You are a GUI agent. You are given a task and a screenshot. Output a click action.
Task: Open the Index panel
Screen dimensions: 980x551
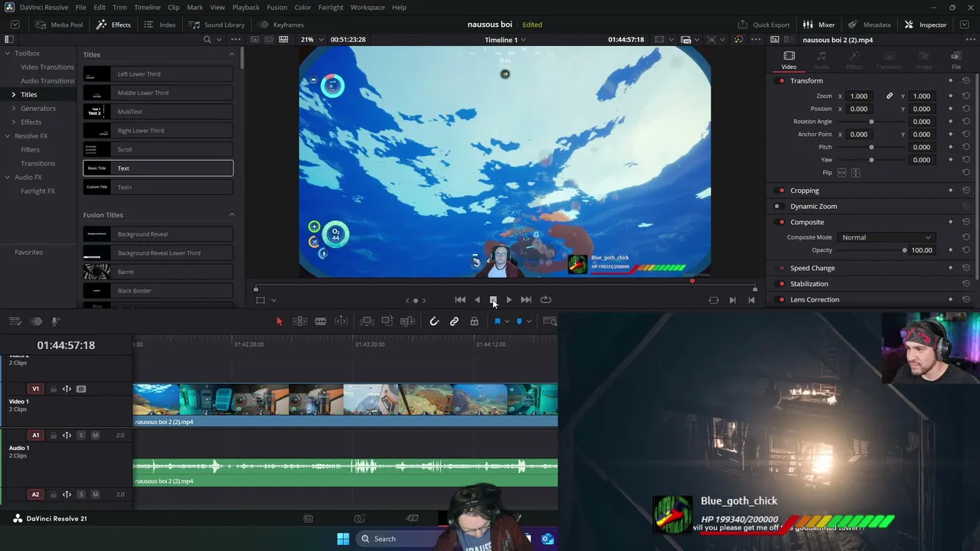pos(160,24)
